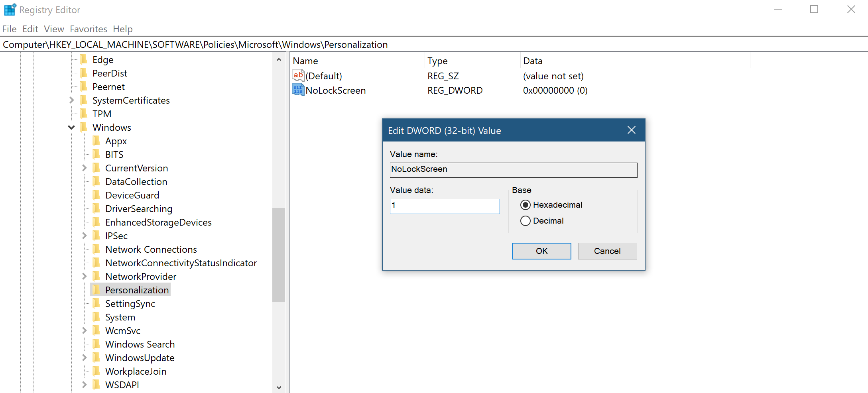868x393 pixels.
Task: Click the BITS folder icon
Action: [96, 155]
